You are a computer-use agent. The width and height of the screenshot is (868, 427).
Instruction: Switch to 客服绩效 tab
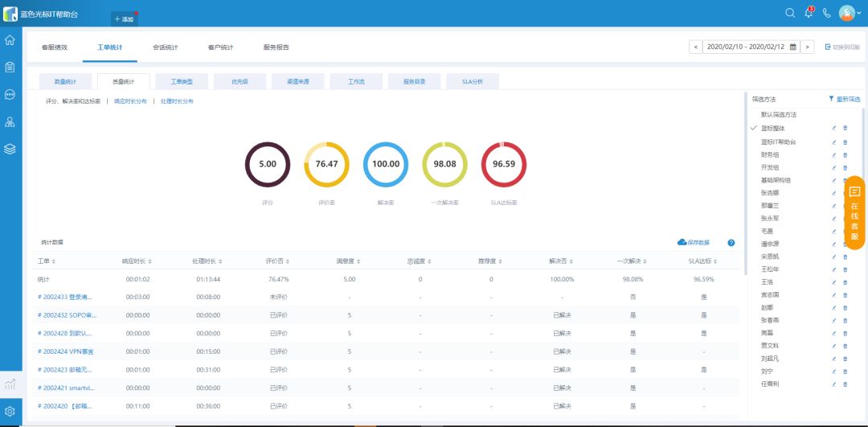point(55,47)
